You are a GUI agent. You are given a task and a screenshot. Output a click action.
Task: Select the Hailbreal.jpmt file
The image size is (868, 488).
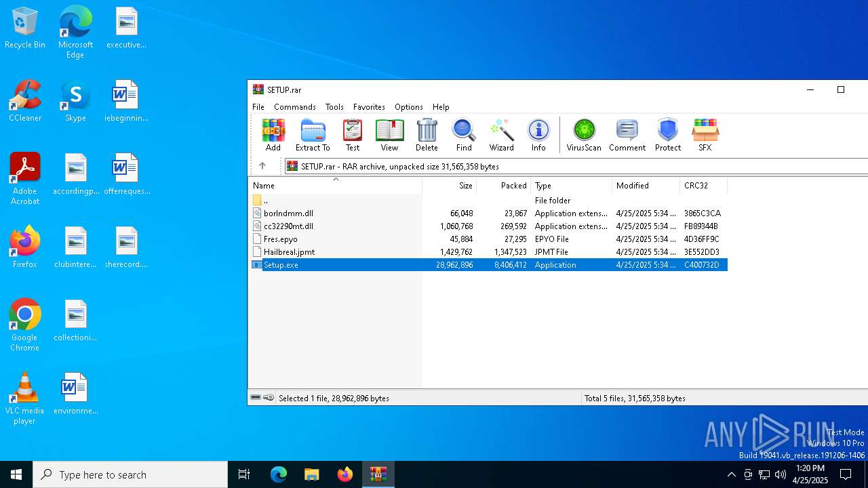[x=488, y=251]
